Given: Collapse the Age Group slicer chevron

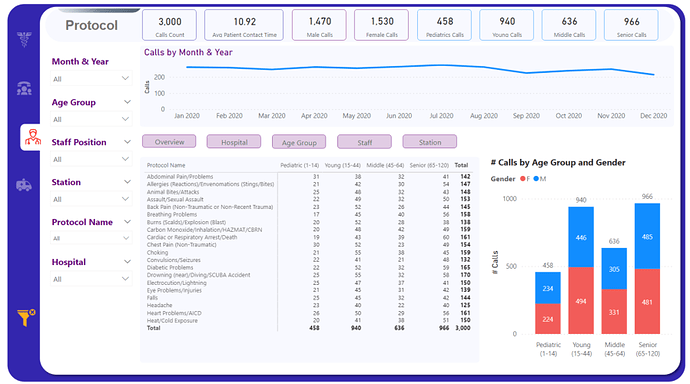Looking at the screenshot, I should (127, 102).
